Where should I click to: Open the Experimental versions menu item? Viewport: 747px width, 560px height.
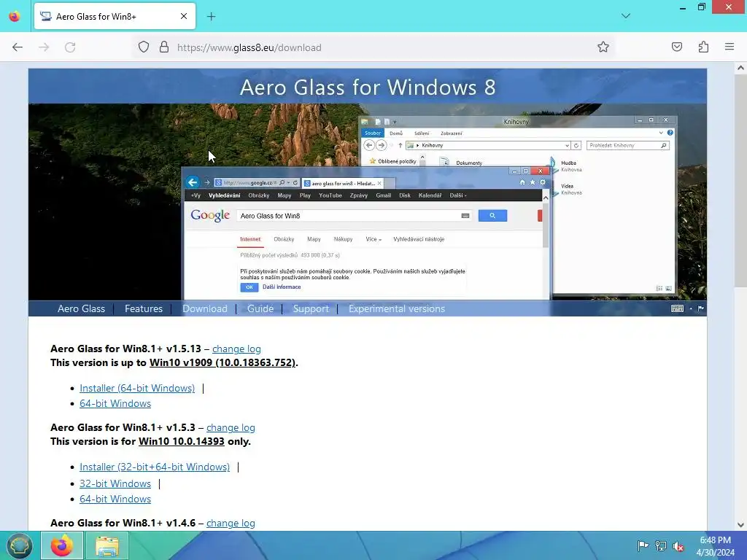point(396,308)
